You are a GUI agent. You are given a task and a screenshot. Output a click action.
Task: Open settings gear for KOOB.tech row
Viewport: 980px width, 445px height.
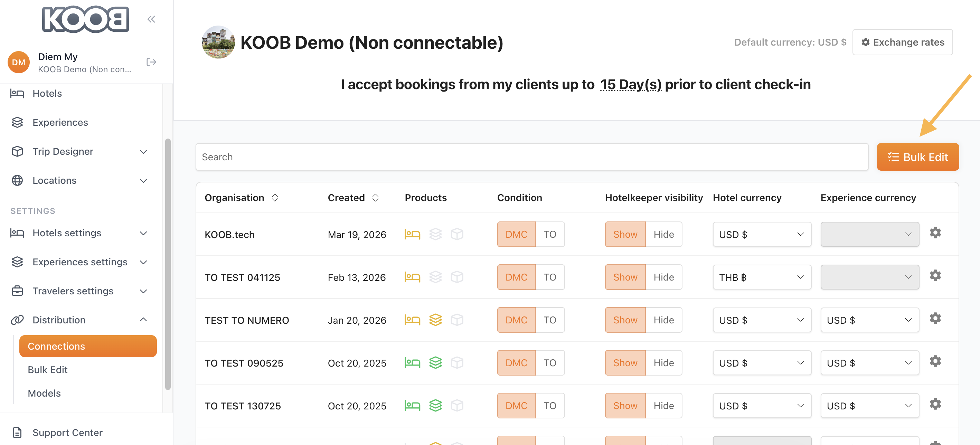click(x=935, y=233)
